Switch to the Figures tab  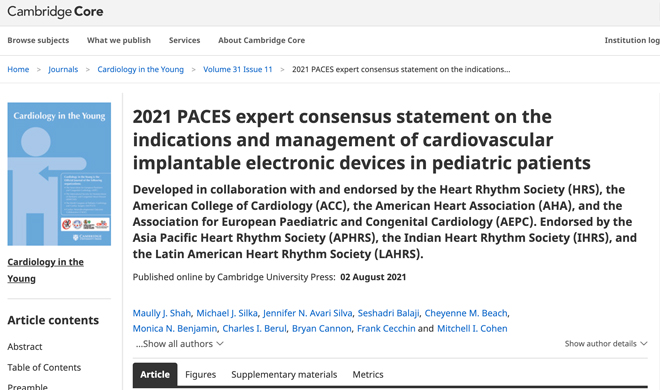coord(200,374)
